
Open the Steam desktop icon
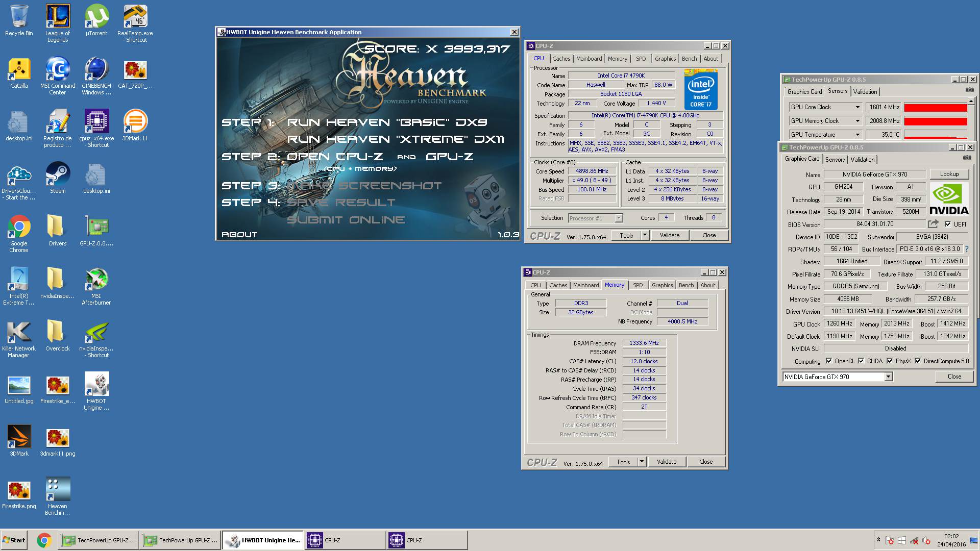[x=58, y=178]
